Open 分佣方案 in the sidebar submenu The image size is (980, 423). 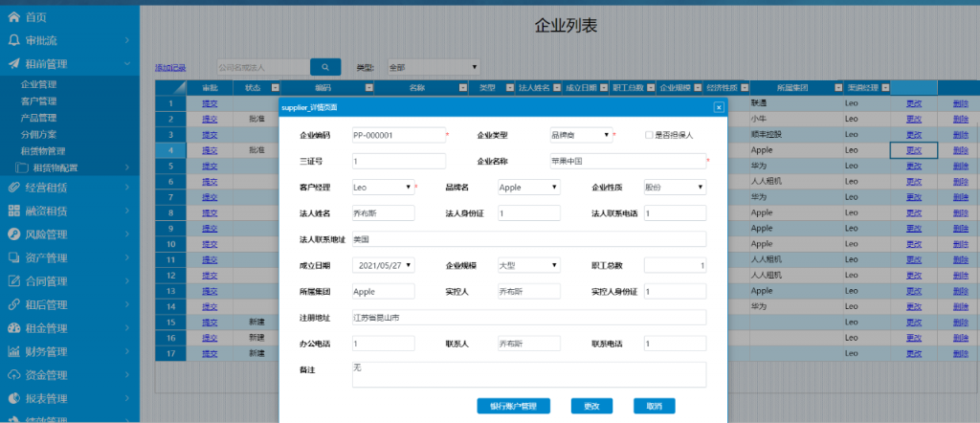coord(38,134)
